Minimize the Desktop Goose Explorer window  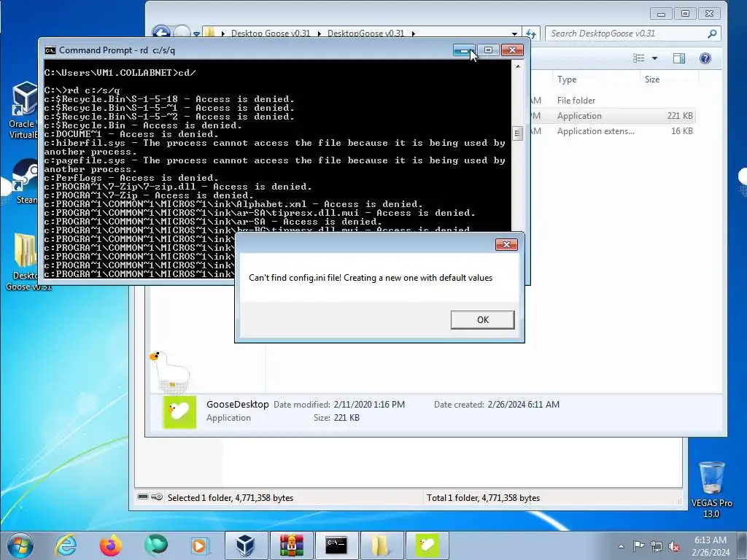click(x=661, y=14)
